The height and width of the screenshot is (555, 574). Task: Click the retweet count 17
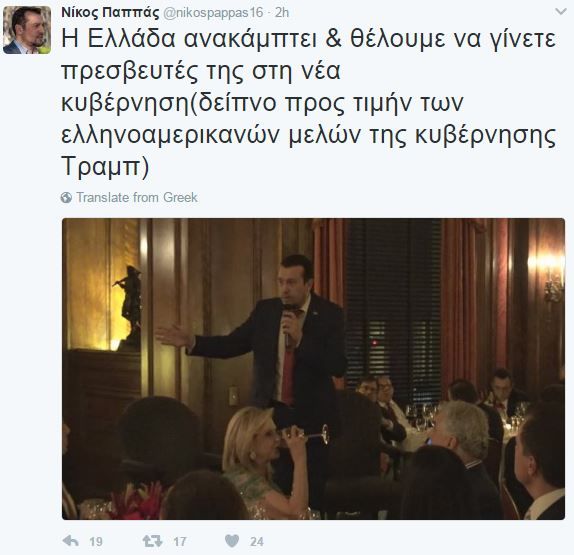tap(179, 541)
